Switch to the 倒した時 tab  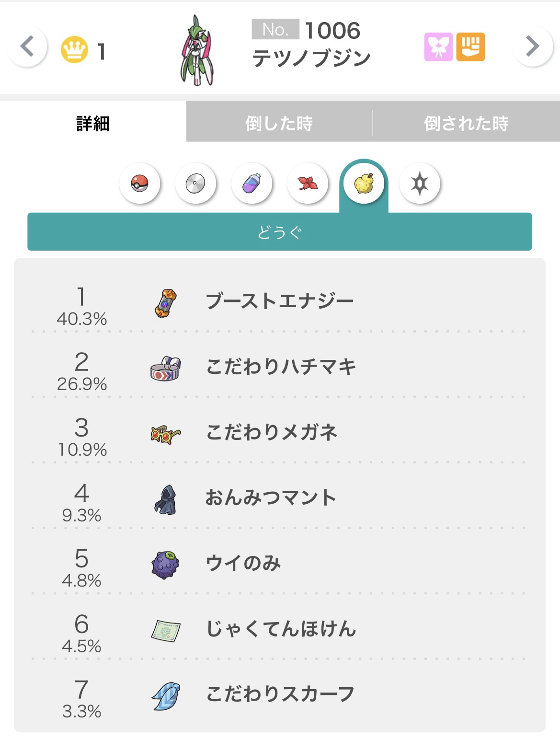tap(279, 124)
